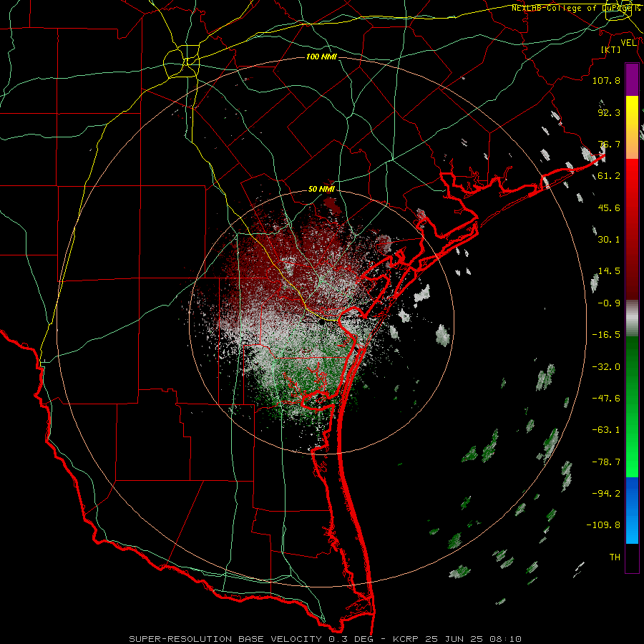Click the [KT] units label
Viewport: 644px width, 644px height.
pyautogui.click(x=611, y=49)
